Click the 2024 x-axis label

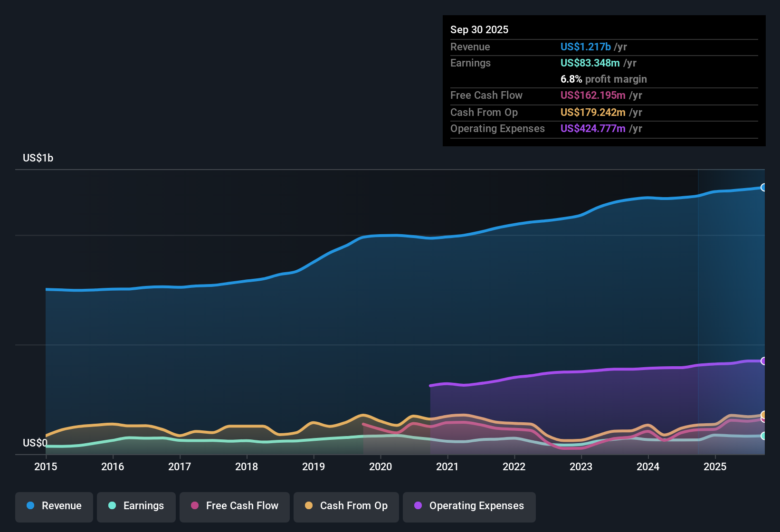pyautogui.click(x=648, y=467)
